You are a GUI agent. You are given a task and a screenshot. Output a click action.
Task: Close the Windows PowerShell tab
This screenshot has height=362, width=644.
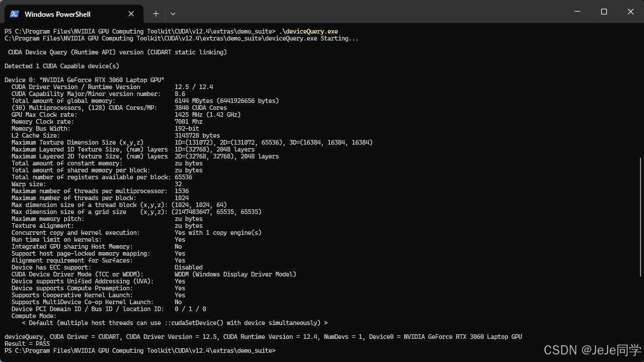point(131,14)
